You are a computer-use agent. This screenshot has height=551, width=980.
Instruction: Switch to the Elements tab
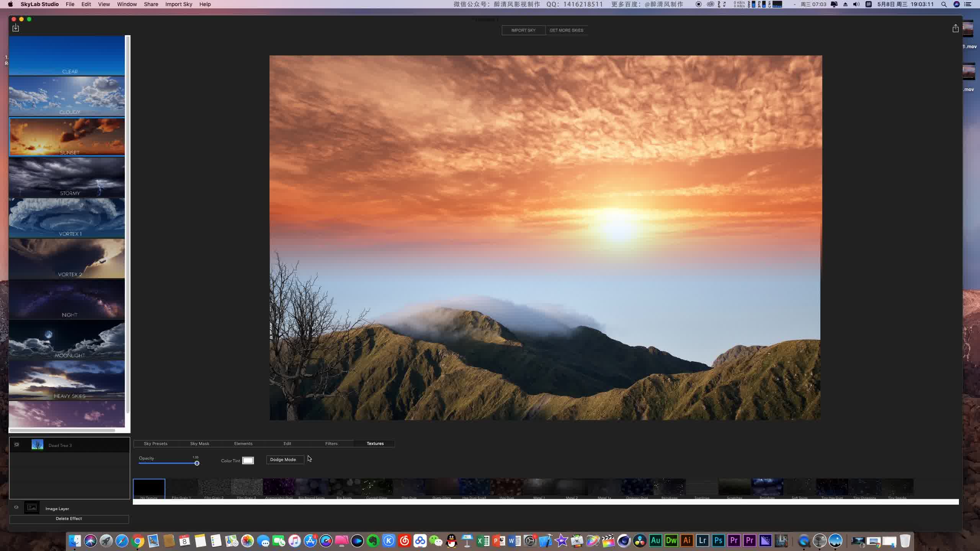point(243,443)
